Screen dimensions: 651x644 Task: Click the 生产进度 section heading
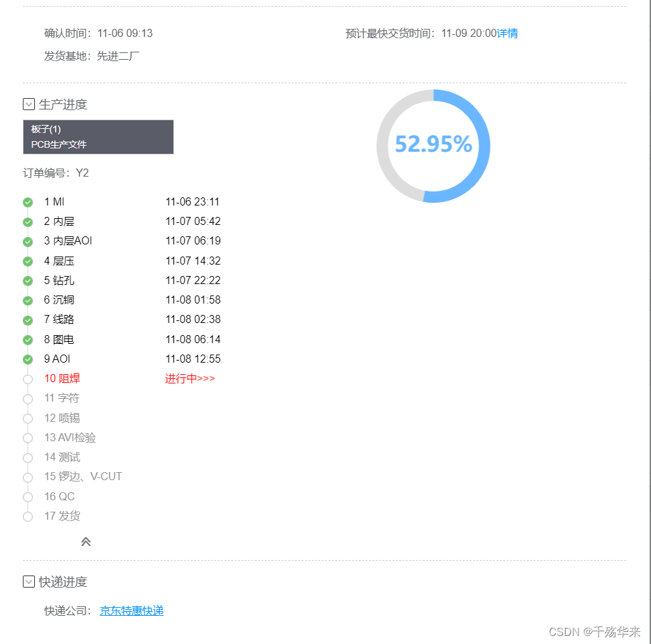[x=63, y=104]
